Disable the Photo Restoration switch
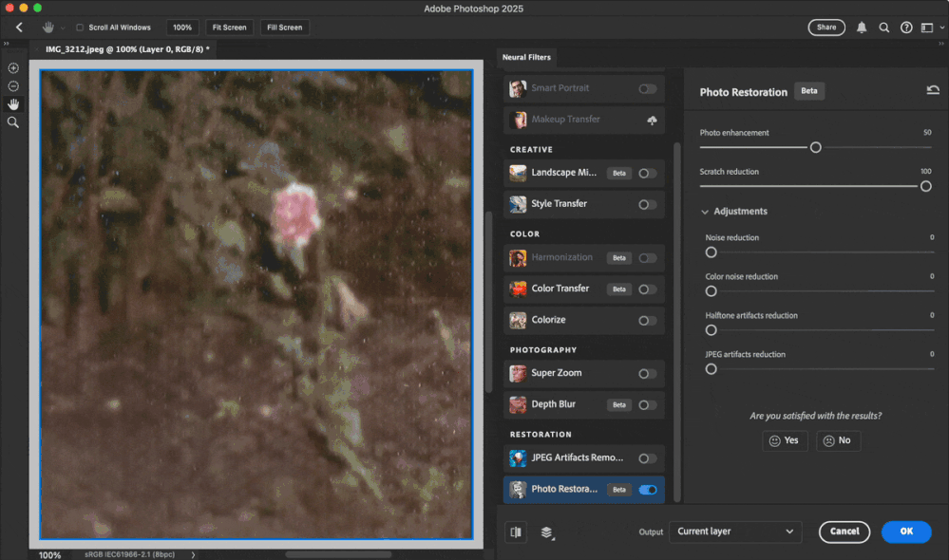Viewport: 949px width, 560px height. [x=647, y=490]
